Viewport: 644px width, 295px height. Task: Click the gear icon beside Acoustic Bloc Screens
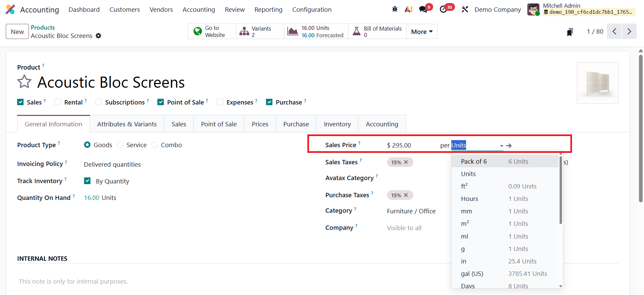pos(99,36)
